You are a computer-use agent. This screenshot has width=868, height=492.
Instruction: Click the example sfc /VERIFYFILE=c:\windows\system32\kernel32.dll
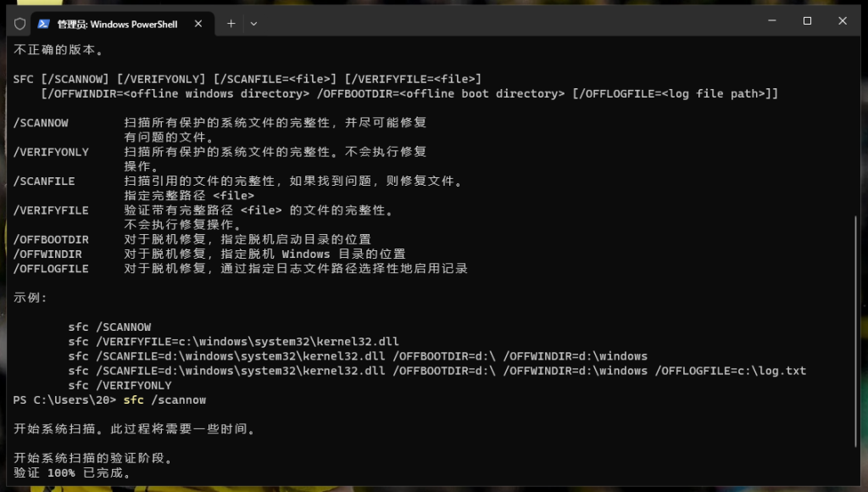tap(234, 341)
